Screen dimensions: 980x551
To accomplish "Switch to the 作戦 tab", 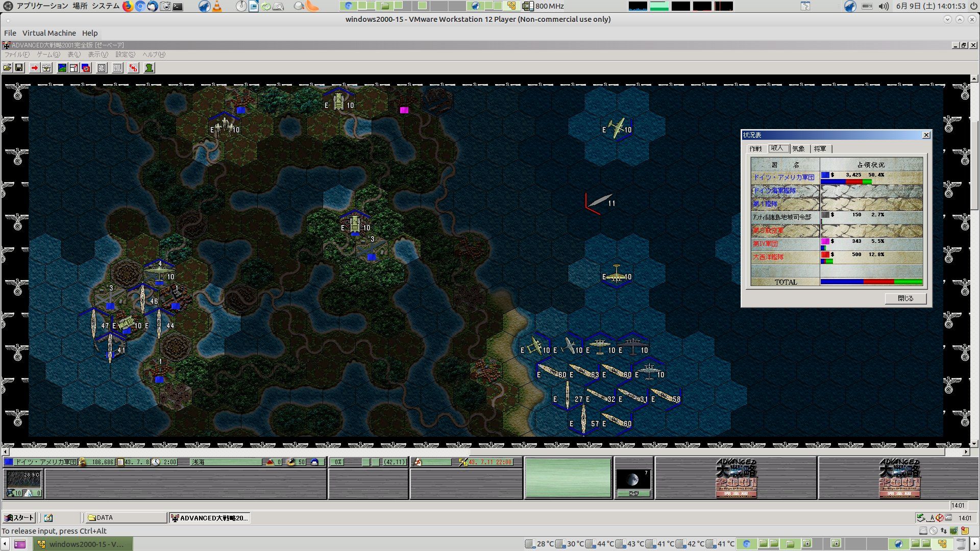I will click(755, 148).
